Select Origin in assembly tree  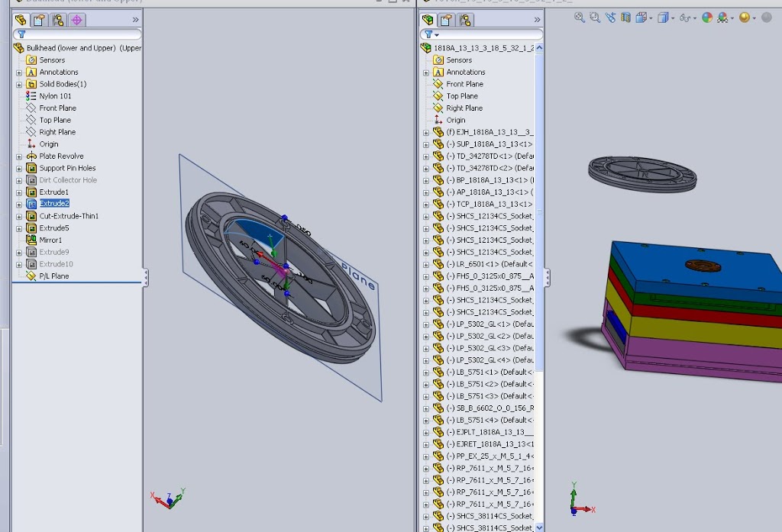[455, 120]
